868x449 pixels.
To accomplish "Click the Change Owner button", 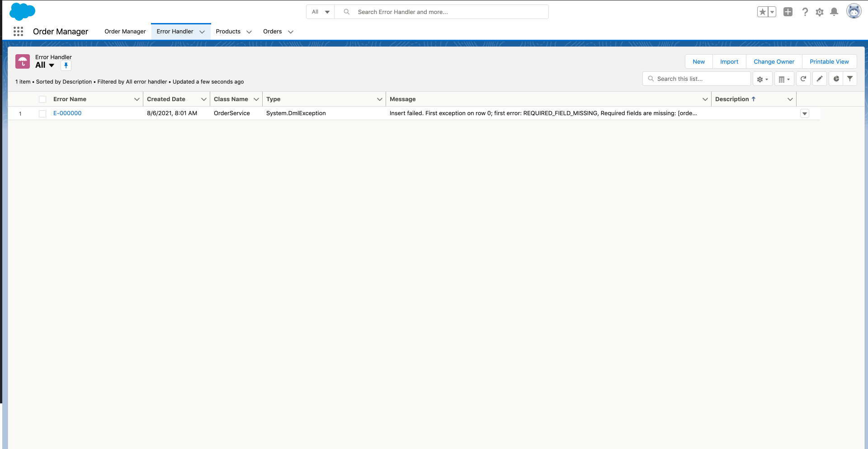I will point(774,62).
